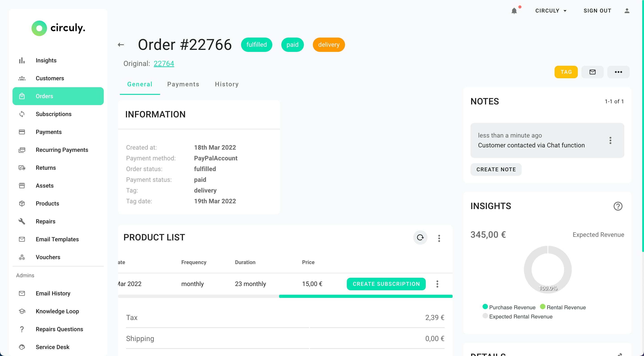The image size is (644, 356).
Task: Expand the CIRCULY account dropdown
Action: pos(551,11)
